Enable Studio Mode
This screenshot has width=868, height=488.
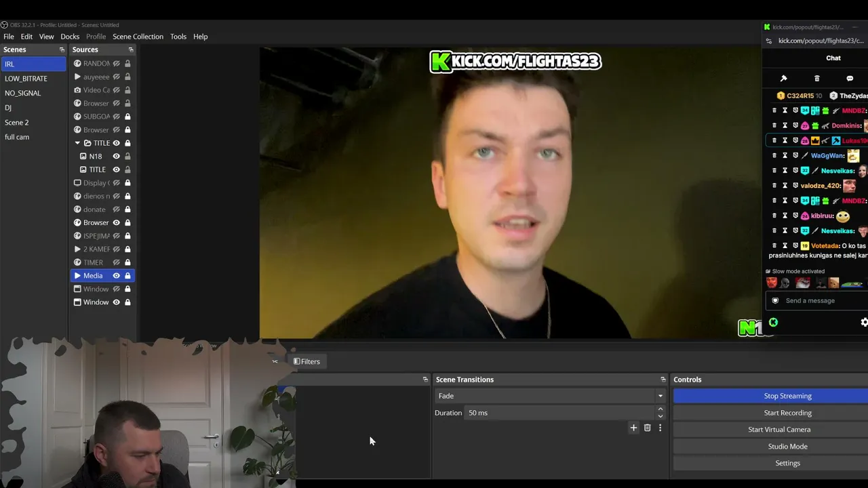(771, 447)
